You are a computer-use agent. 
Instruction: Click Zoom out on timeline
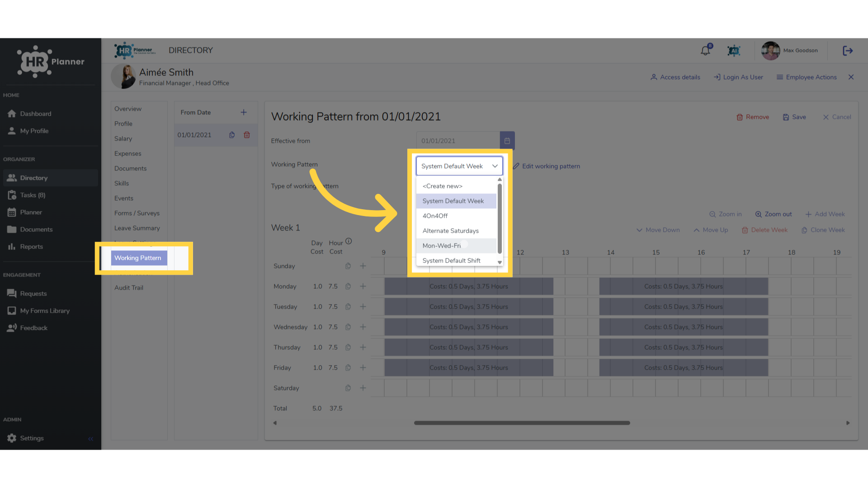774,214
